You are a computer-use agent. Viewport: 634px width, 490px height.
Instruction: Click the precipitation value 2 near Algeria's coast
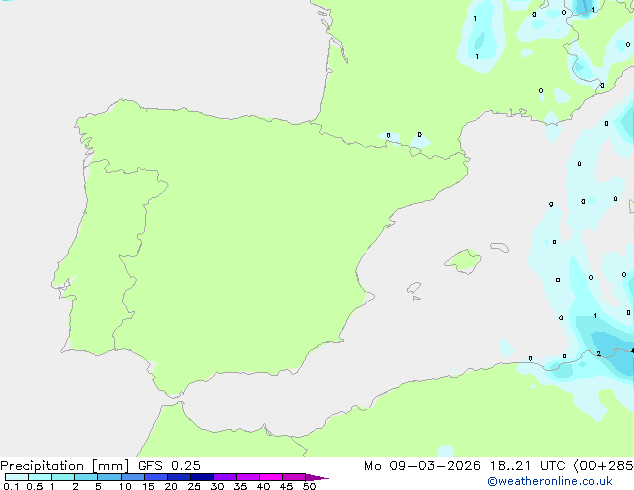(598, 353)
